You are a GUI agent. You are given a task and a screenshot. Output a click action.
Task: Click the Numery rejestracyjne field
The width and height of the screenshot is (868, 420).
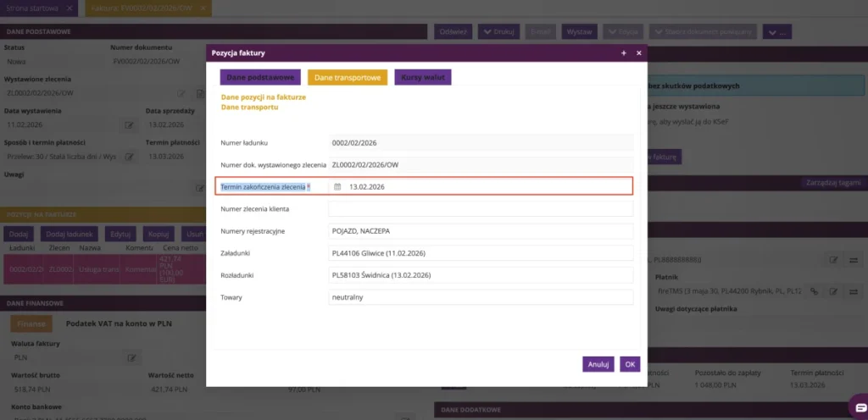tap(481, 231)
